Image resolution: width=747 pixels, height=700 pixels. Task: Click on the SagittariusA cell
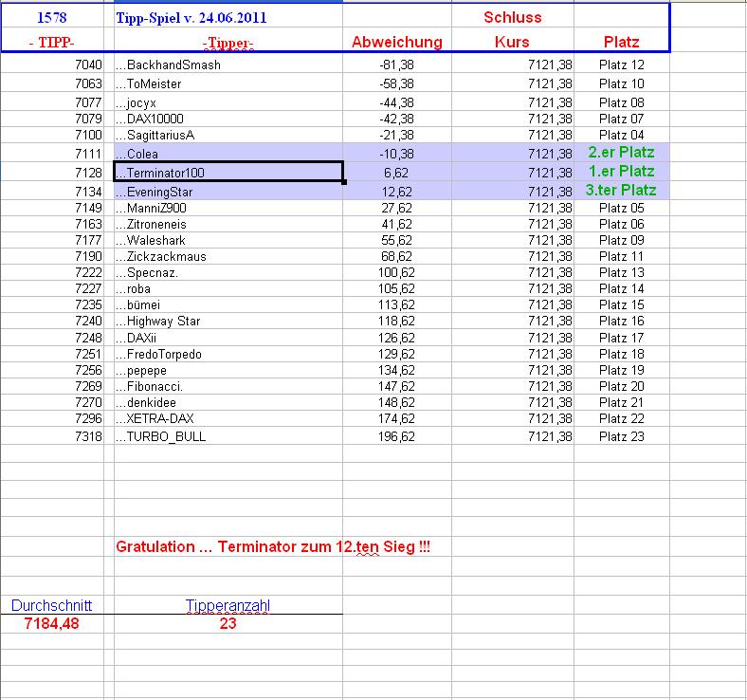(x=228, y=135)
